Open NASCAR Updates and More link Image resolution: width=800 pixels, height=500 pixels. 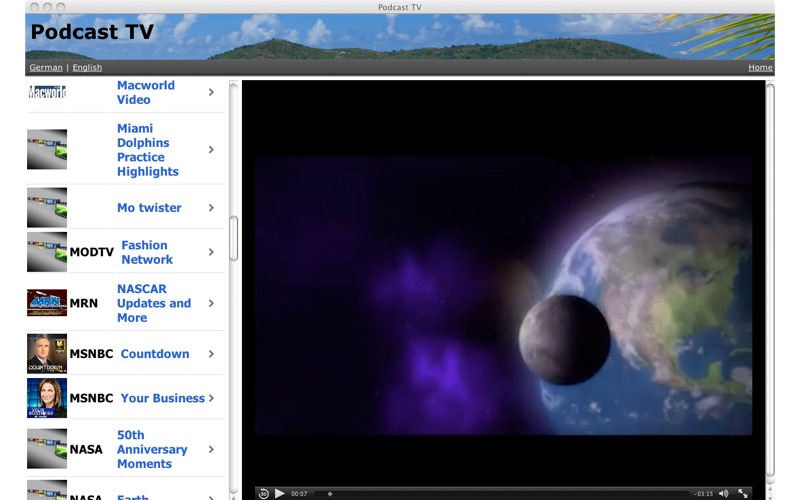pos(154,303)
